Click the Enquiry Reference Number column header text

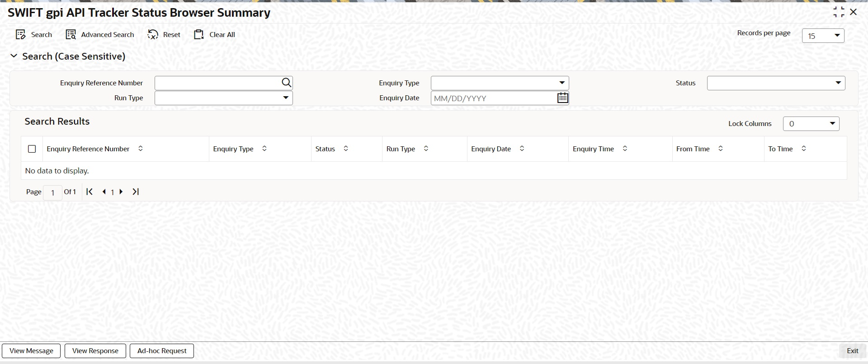(88, 149)
